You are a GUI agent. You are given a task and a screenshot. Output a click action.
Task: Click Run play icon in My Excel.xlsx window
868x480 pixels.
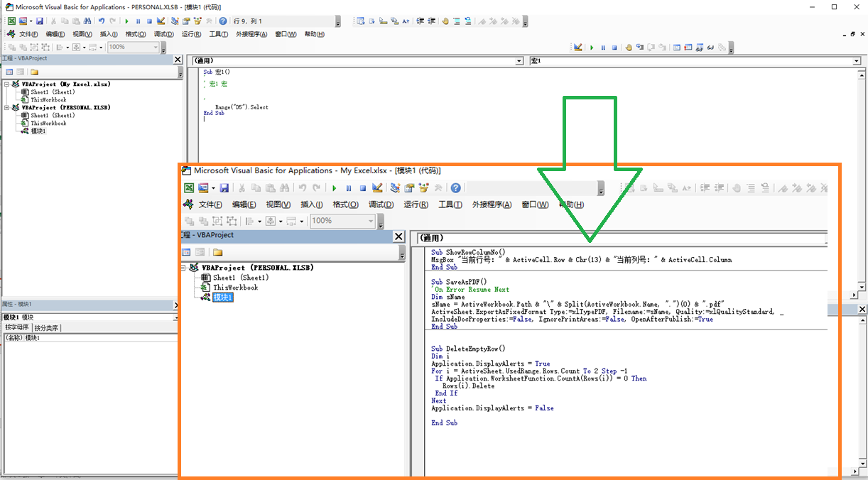pyautogui.click(x=334, y=187)
